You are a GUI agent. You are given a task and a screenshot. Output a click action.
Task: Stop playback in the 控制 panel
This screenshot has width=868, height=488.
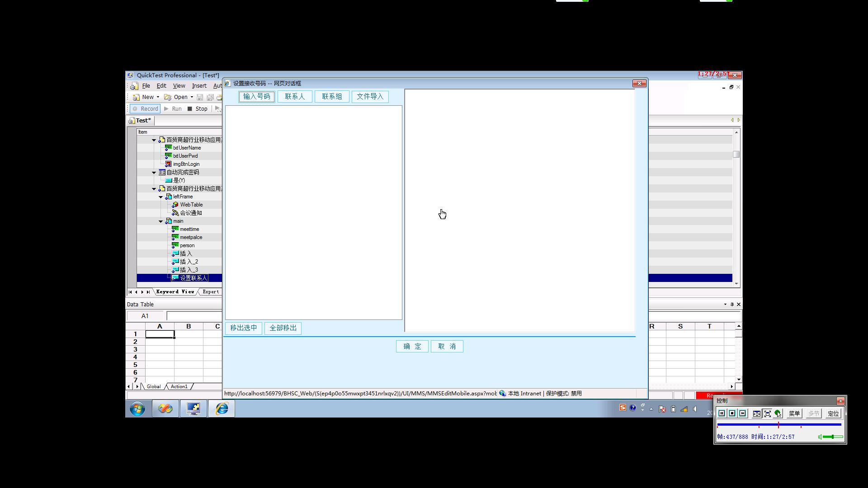tap(732, 413)
